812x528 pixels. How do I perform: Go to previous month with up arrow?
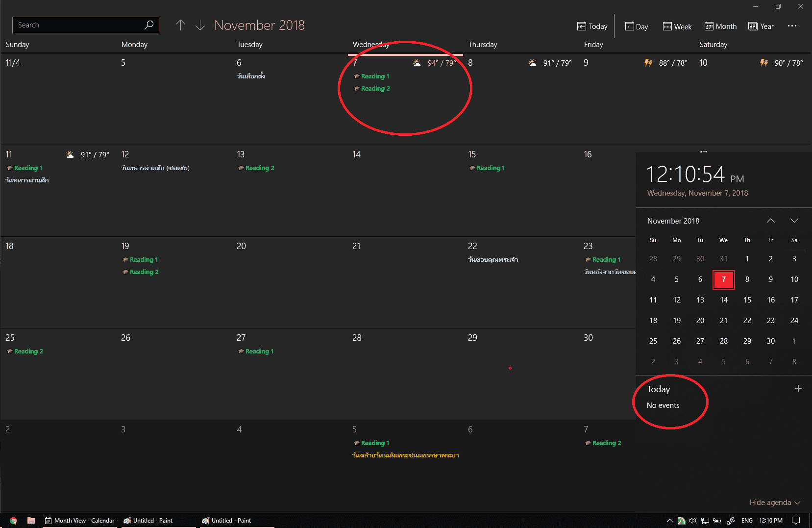(180, 25)
